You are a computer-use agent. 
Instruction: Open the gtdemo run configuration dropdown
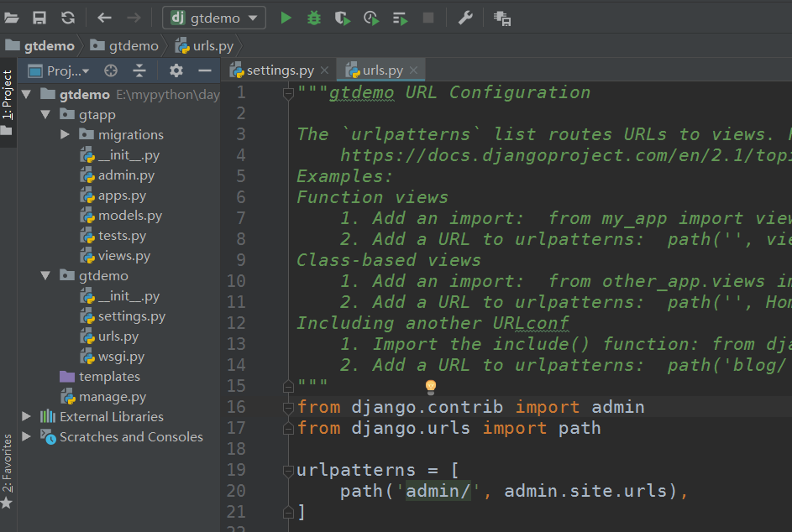(213, 18)
